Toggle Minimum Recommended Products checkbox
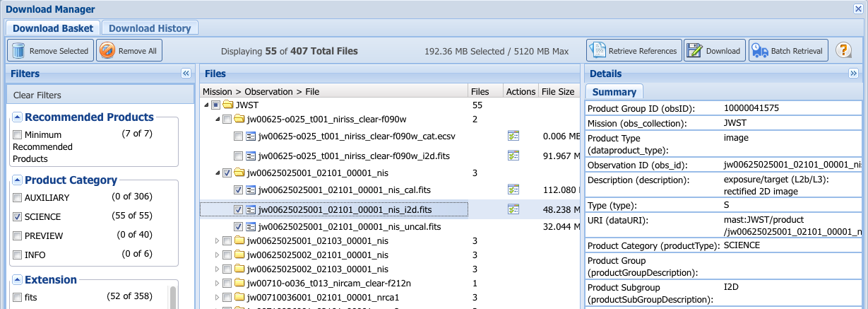The height and width of the screenshot is (309, 868). [17, 134]
